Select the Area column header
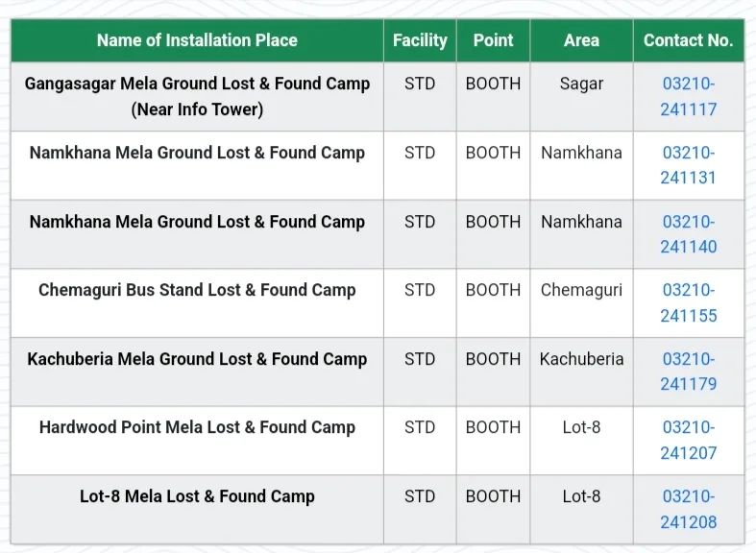The image size is (756, 553). (581, 40)
